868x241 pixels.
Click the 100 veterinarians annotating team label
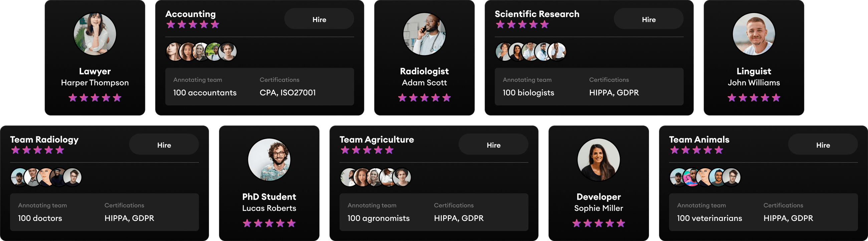tap(710, 218)
